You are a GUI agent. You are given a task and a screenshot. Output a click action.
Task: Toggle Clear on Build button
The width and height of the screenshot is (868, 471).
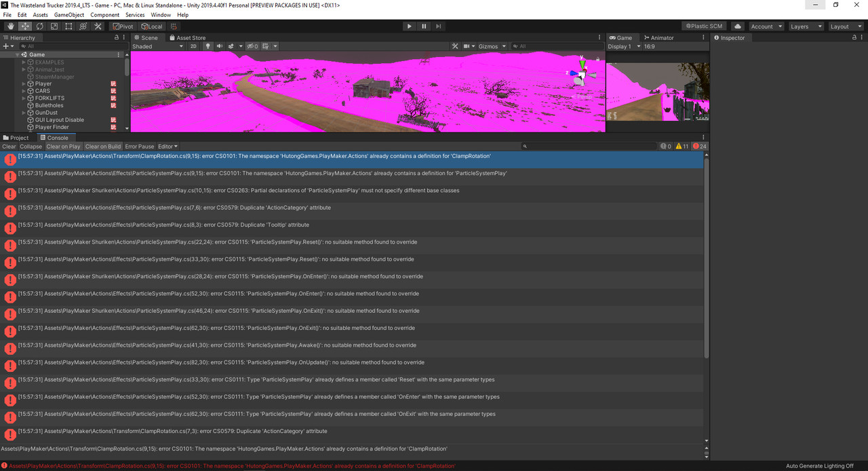[x=103, y=147]
